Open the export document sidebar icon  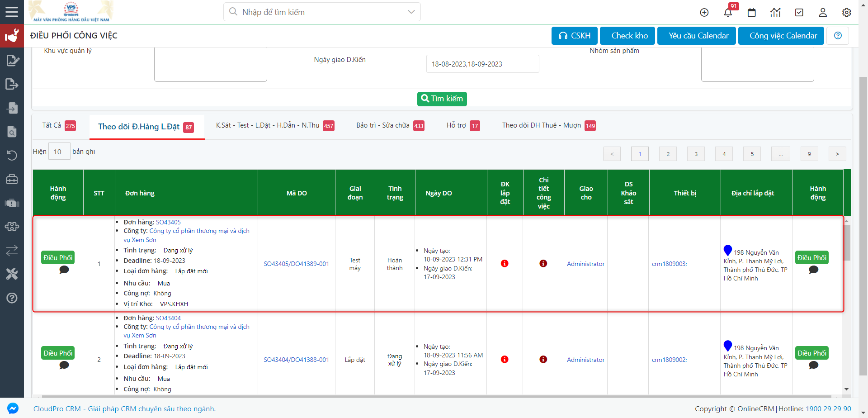pos(12,84)
